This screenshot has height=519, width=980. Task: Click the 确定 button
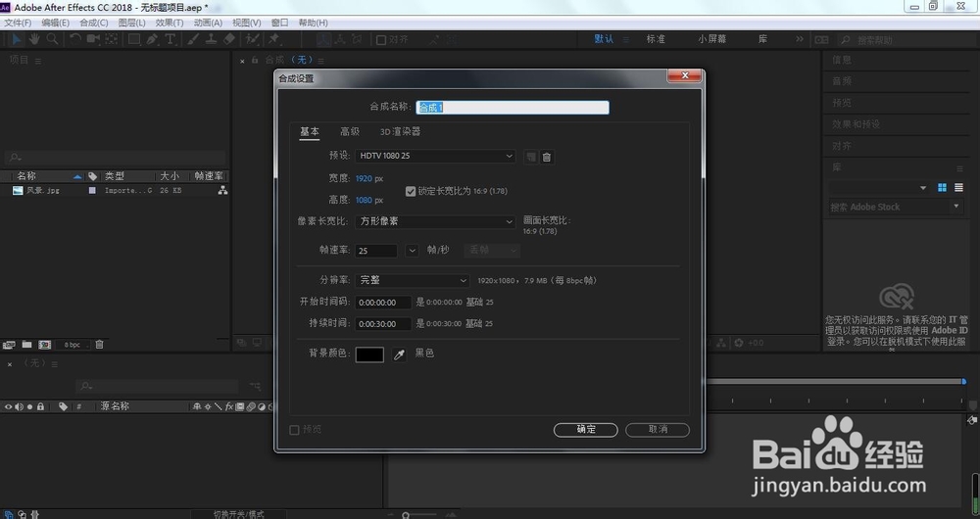[586, 430]
